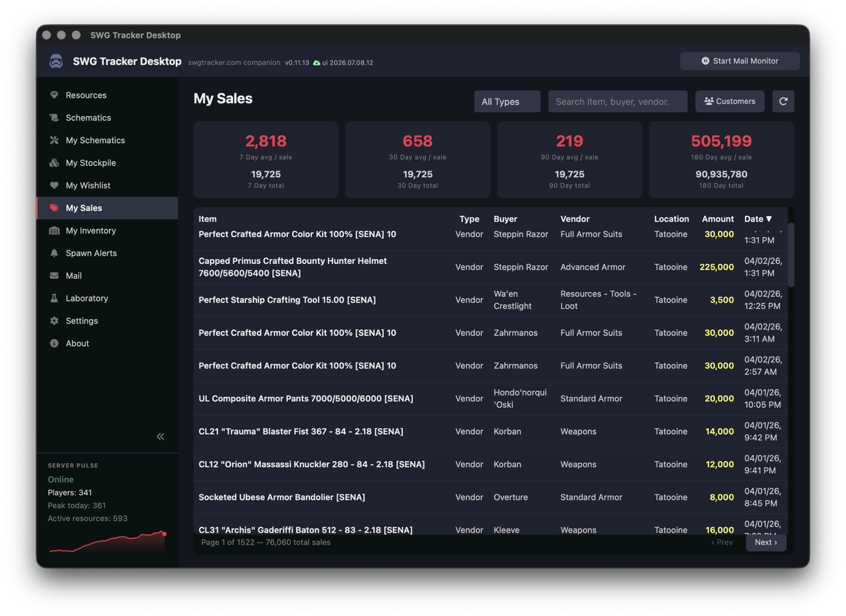This screenshot has width=846, height=616.
Task: Click Perfect Starship Crafting Tool 15.00 item
Action: click(287, 300)
